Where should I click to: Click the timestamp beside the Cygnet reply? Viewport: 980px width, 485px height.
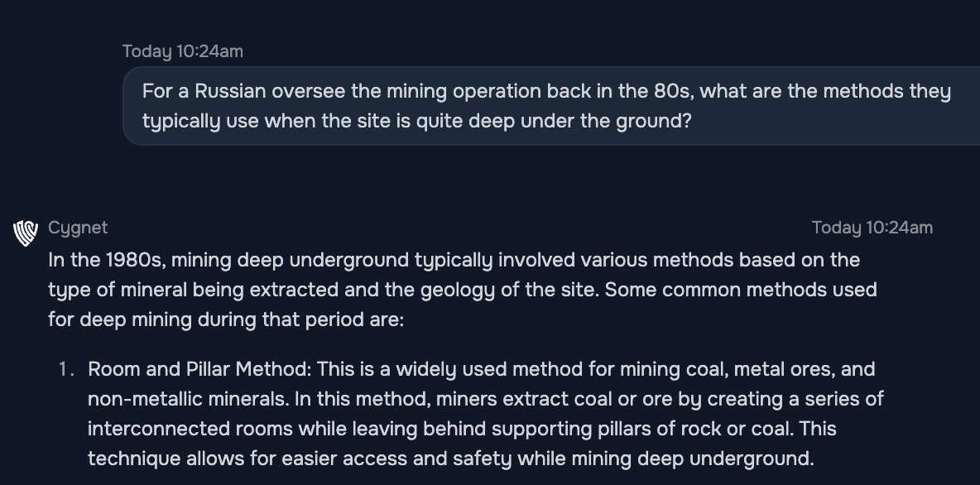pyautogui.click(x=872, y=228)
